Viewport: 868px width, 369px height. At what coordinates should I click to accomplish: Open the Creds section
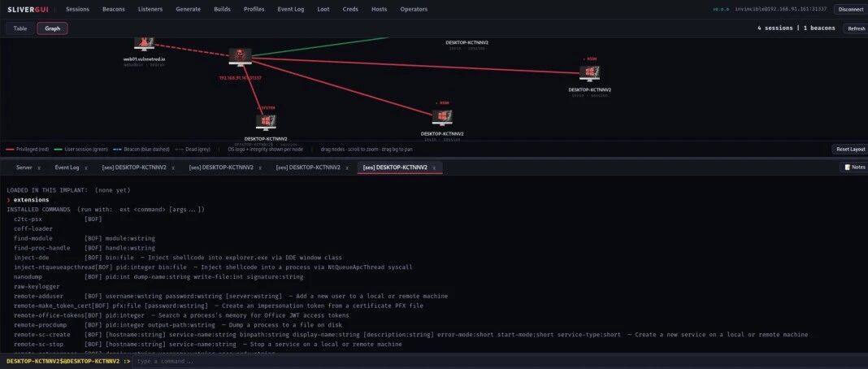(350, 10)
